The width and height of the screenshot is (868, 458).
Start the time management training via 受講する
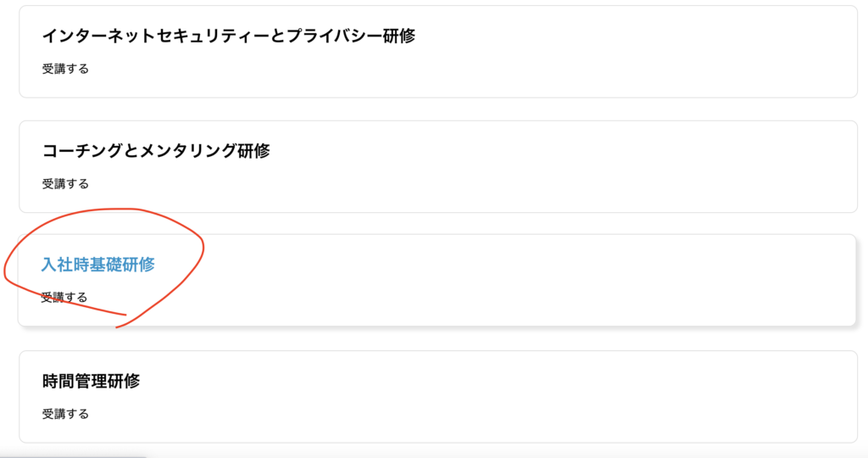pos(65,414)
